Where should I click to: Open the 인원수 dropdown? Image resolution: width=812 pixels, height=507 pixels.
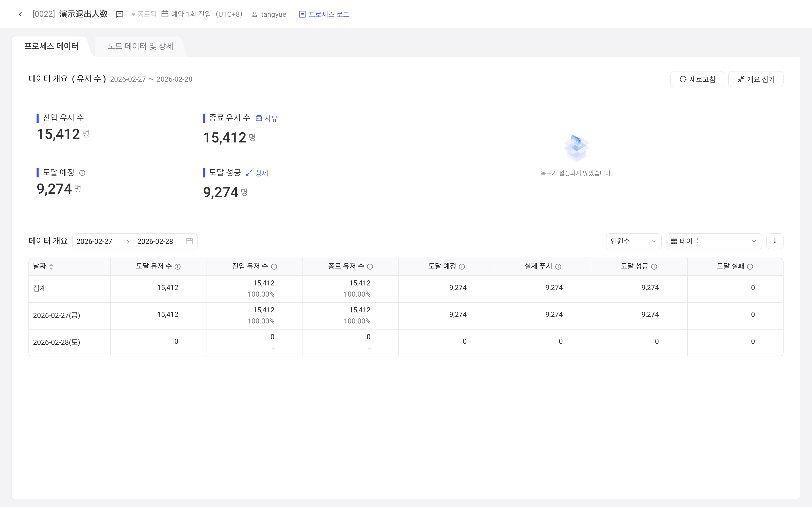pyautogui.click(x=633, y=241)
